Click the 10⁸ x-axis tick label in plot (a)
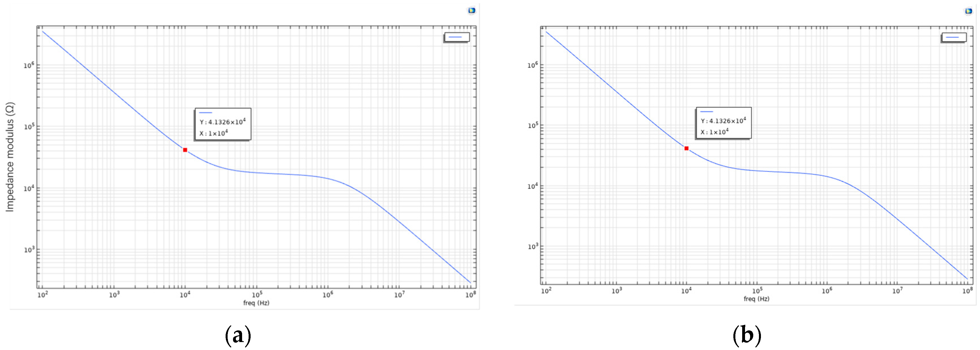This screenshot has width=980, height=350. coord(471,295)
